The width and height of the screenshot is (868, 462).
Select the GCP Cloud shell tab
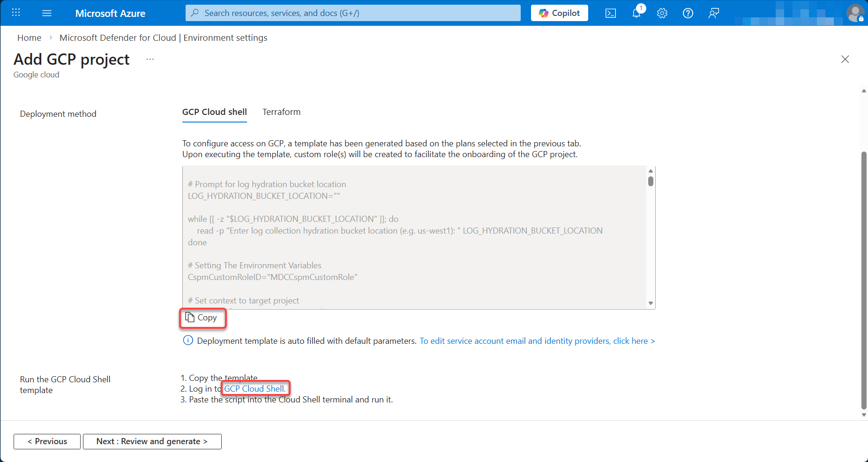[214, 112]
